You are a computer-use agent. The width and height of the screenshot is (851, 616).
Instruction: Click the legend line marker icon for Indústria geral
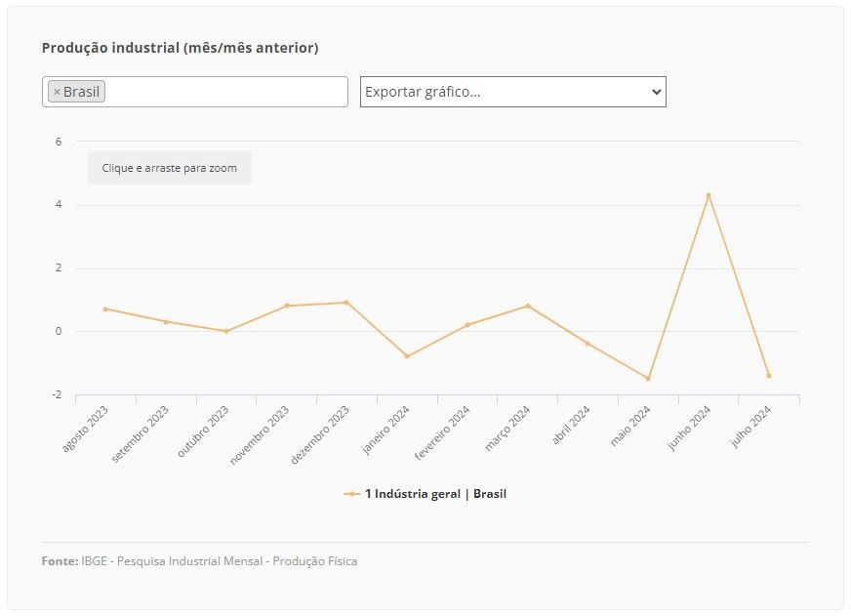(351, 494)
